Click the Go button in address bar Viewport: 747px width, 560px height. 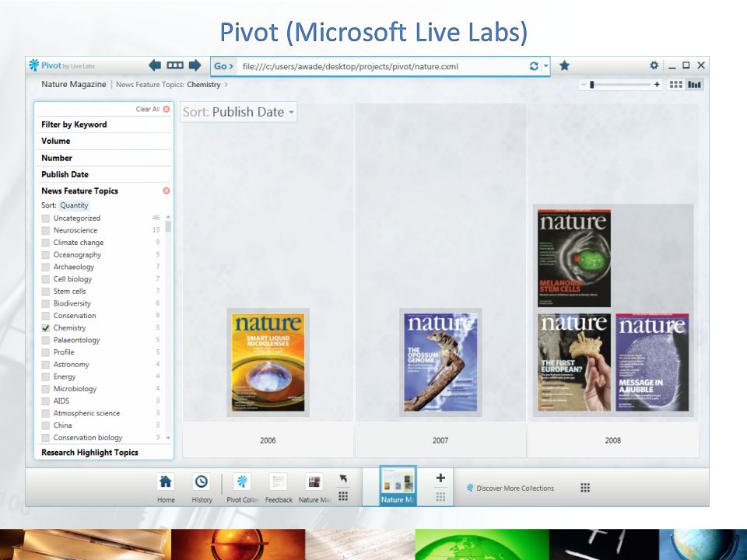click(x=223, y=66)
